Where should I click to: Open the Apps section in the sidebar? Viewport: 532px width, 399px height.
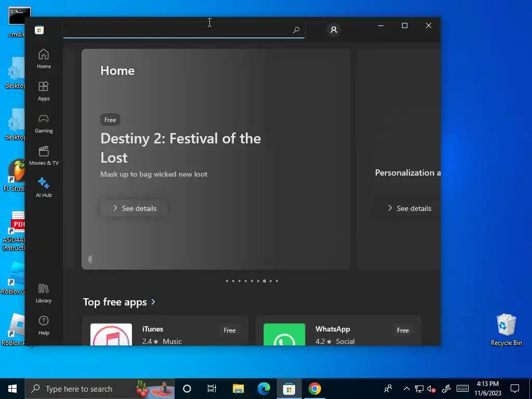44,91
